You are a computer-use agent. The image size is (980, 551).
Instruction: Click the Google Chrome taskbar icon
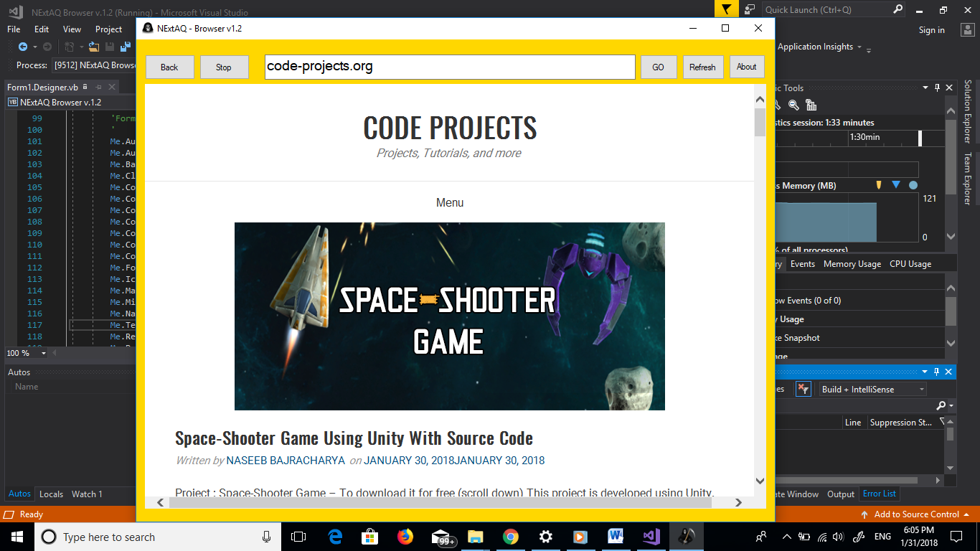(x=511, y=537)
